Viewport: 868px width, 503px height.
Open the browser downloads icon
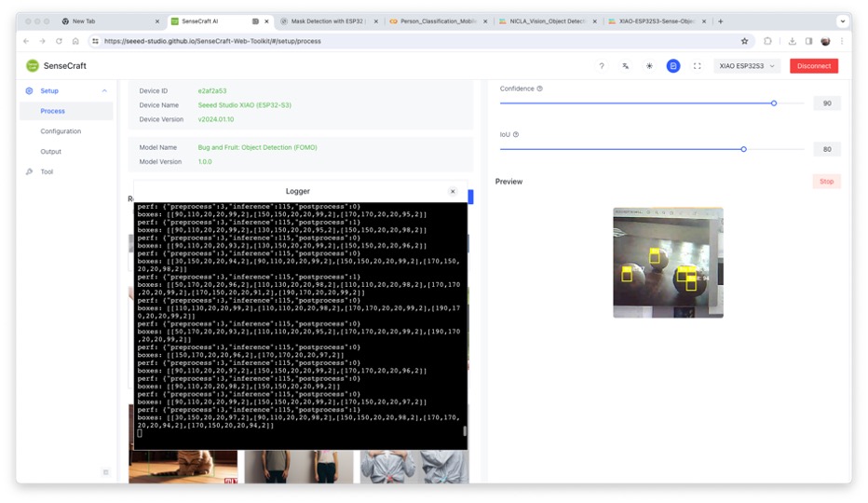click(792, 41)
